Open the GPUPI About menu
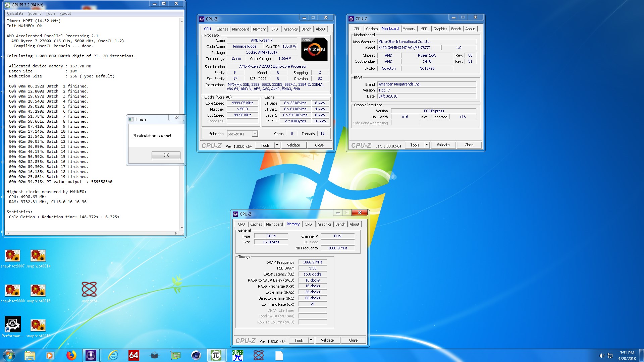 [x=65, y=13]
